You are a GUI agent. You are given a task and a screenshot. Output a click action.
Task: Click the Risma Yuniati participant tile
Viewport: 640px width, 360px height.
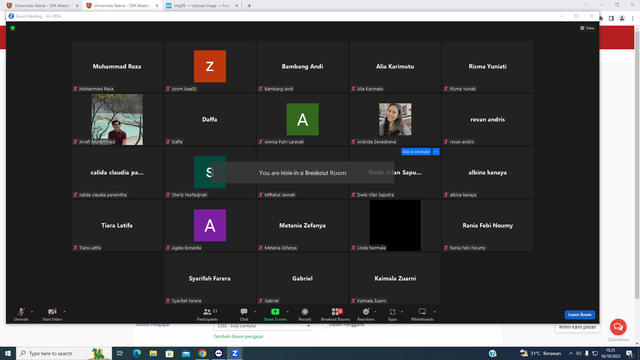coord(488,66)
